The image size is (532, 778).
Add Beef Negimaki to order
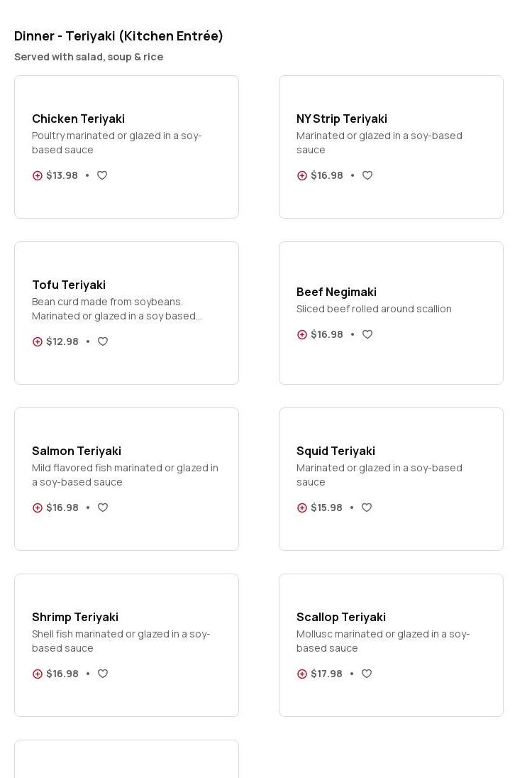(x=302, y=334)
